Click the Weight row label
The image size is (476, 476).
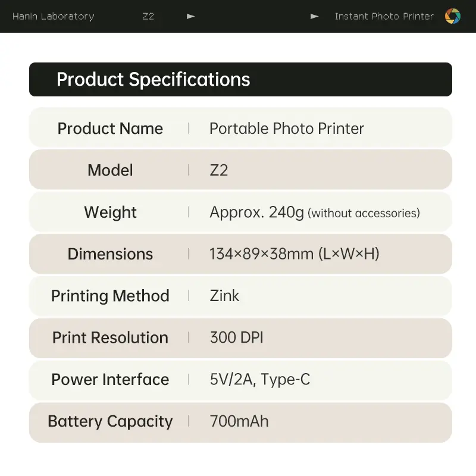tap(110, 212)
